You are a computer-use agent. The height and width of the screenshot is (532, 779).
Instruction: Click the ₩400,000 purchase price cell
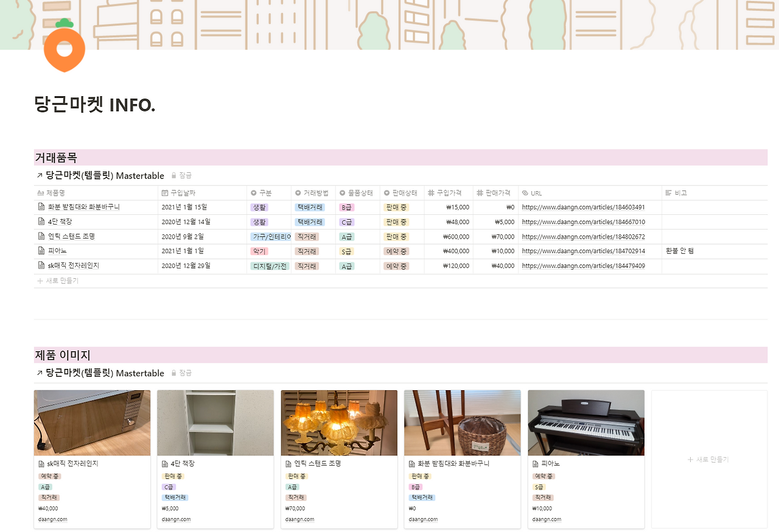[x=449, y=251]
